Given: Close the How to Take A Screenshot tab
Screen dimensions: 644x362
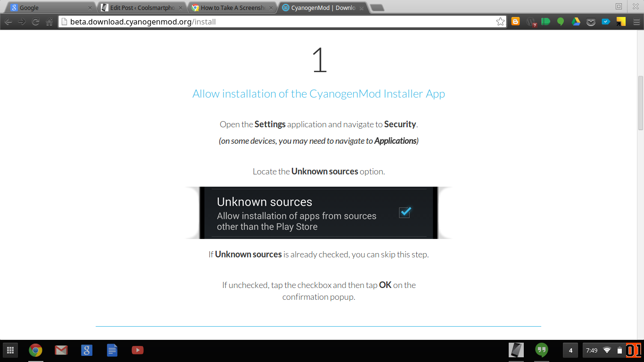Looking at the screenshot, I should point(271,8).
